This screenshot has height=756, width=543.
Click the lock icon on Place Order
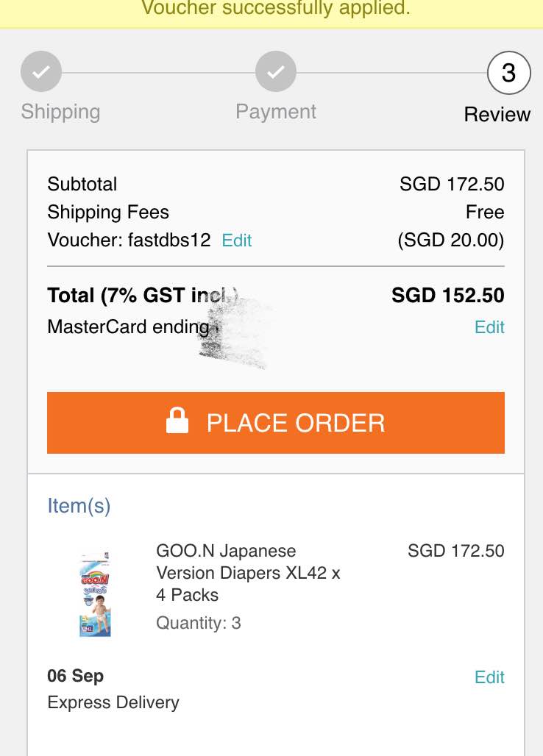177,422
